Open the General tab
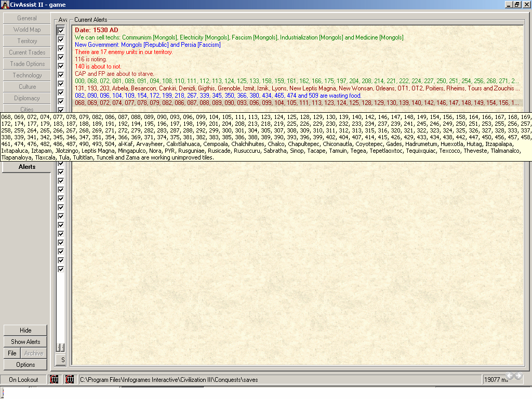Image resolution: width=532 pixels, height=399 pixels. [x=27, y=18]
